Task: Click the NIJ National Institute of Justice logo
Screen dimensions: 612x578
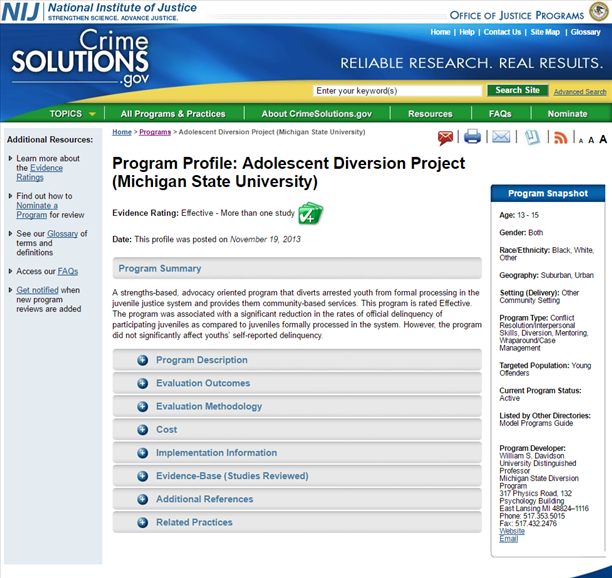Action: point(99,11)
